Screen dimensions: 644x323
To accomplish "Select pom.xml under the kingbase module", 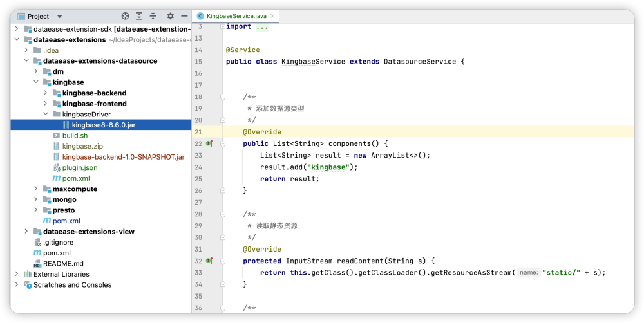I will pyautogui.click(x=76, y=178).
